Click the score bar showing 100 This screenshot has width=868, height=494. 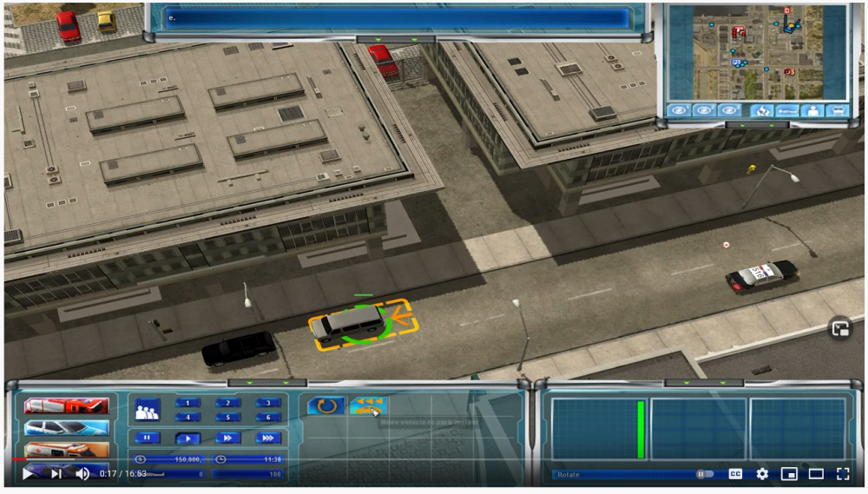point(248,474)
